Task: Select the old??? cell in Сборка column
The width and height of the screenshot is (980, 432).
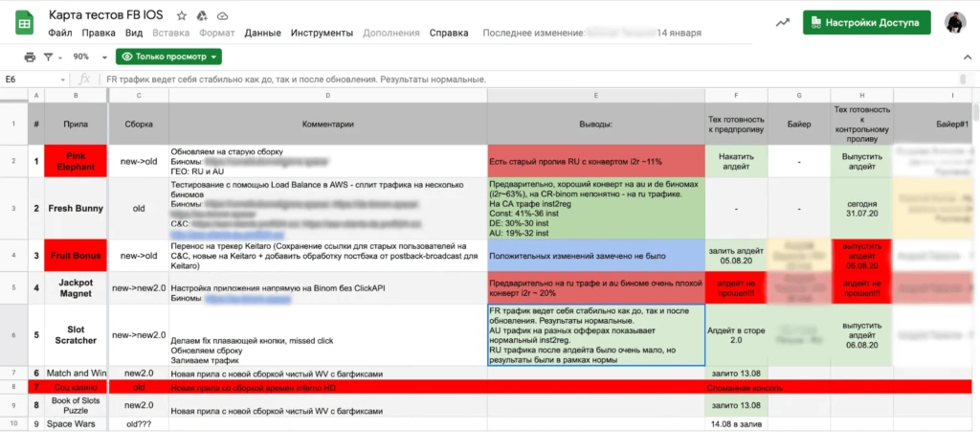Action: [138, 424]
